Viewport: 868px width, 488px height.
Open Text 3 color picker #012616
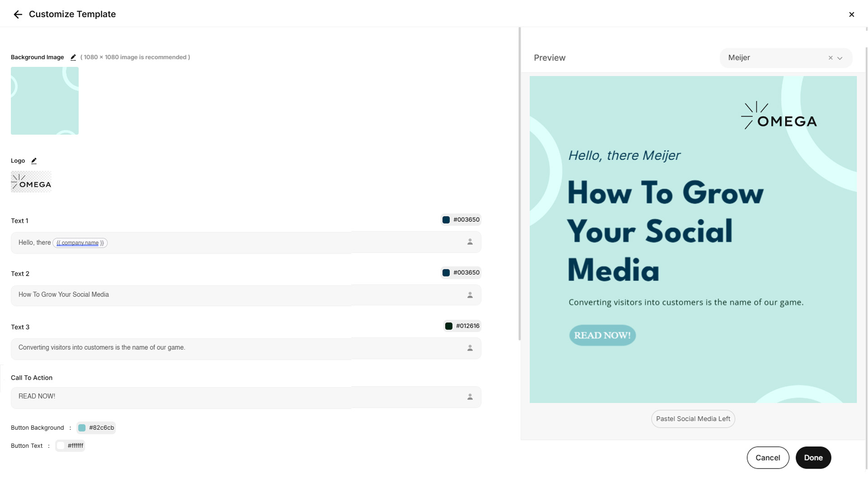pos(462,326)
